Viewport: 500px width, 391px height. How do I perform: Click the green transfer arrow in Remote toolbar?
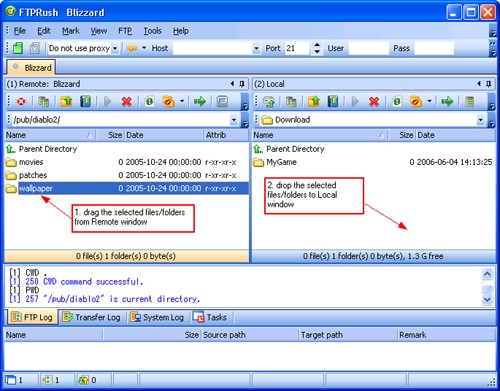200,101
